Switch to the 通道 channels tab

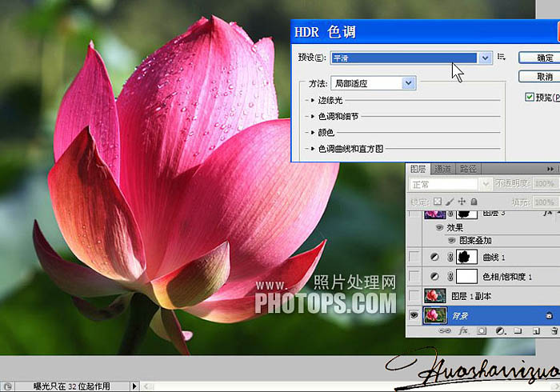tap(442, 169)
